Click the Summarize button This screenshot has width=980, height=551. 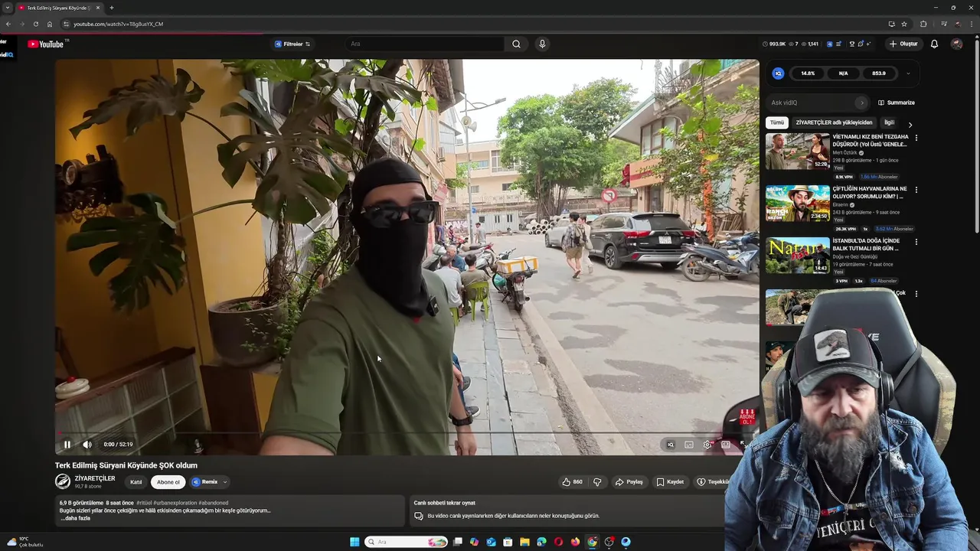point(897,103)
